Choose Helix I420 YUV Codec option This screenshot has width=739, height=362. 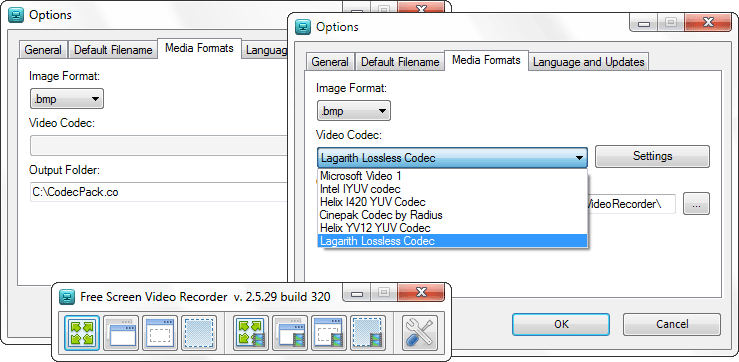(452, 202)
